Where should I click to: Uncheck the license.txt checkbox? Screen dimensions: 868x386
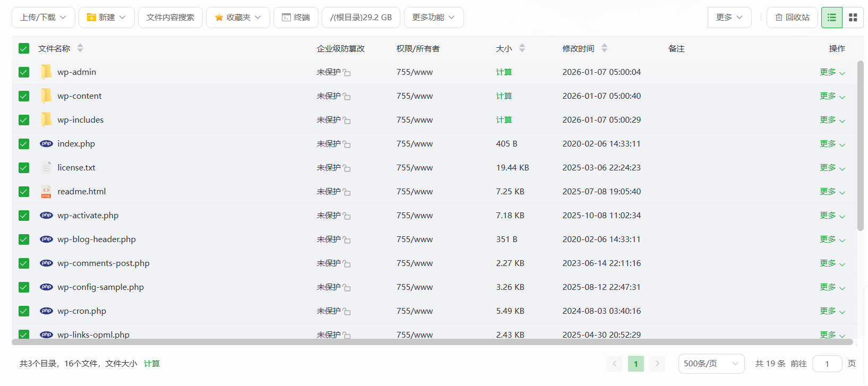(x=24, y=168)
